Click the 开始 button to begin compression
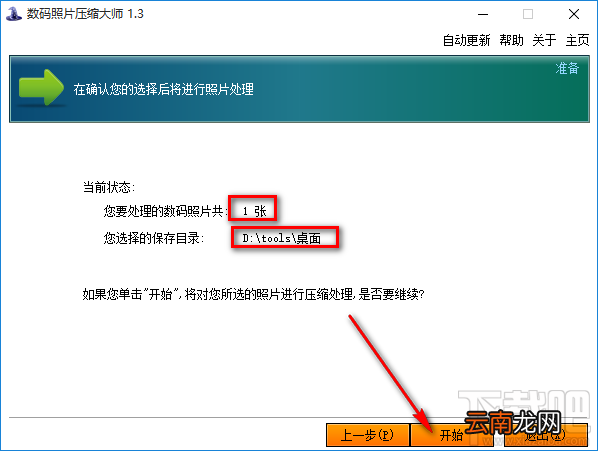 click(452, 435)
